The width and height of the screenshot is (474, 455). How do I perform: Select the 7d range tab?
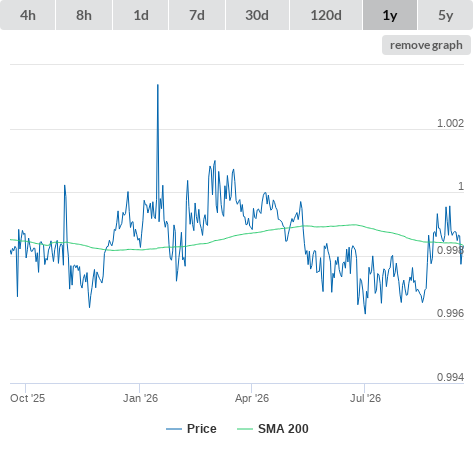(x=197, y=15)
